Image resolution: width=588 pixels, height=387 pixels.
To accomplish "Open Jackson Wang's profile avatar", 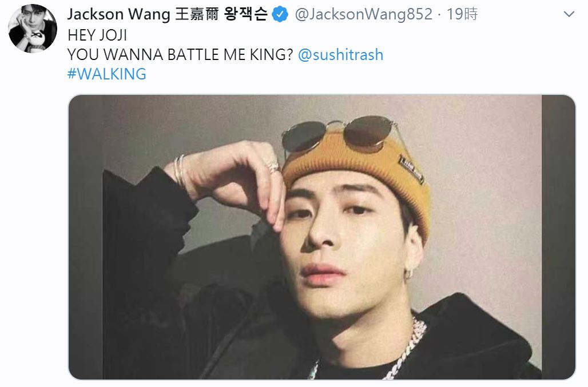I will click(33, 29).
